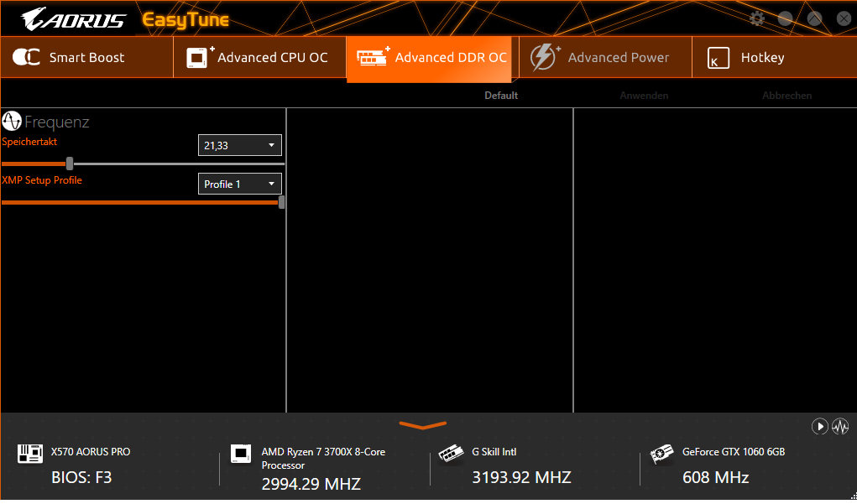Close the EasyTune window

(x=844, y=18)
